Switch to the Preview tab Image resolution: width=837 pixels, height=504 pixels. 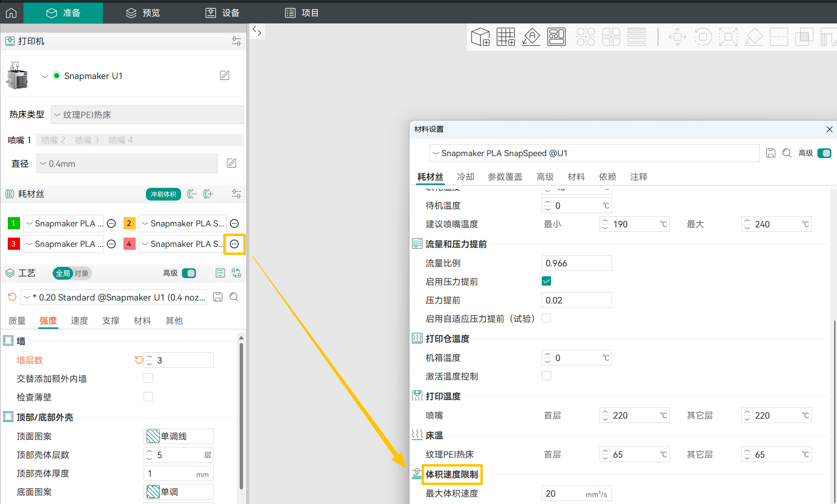click(143, 13)
